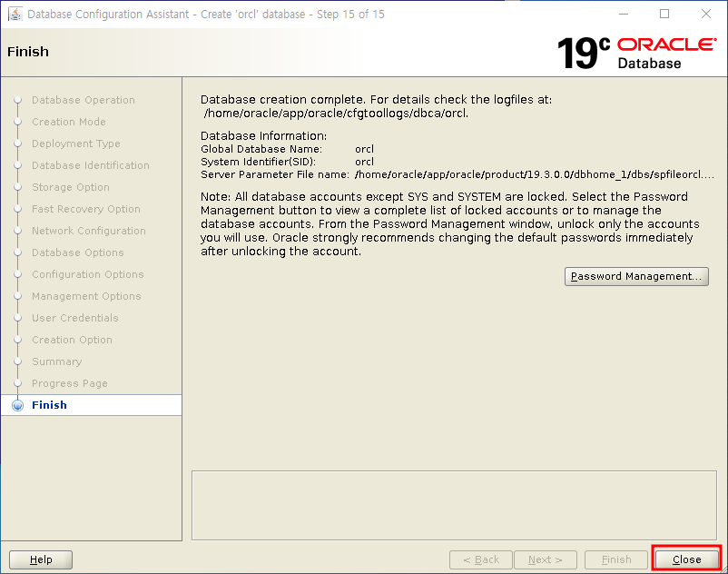728x574 pixels.
Task: Click the empty message box at bottom
Action: click(x=454, y=505)
